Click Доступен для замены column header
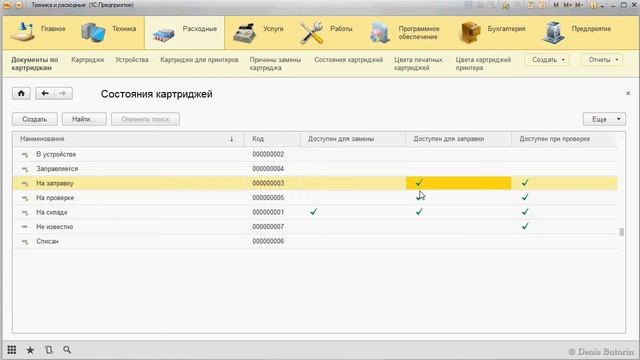The image size is (640, 360). 353,139
